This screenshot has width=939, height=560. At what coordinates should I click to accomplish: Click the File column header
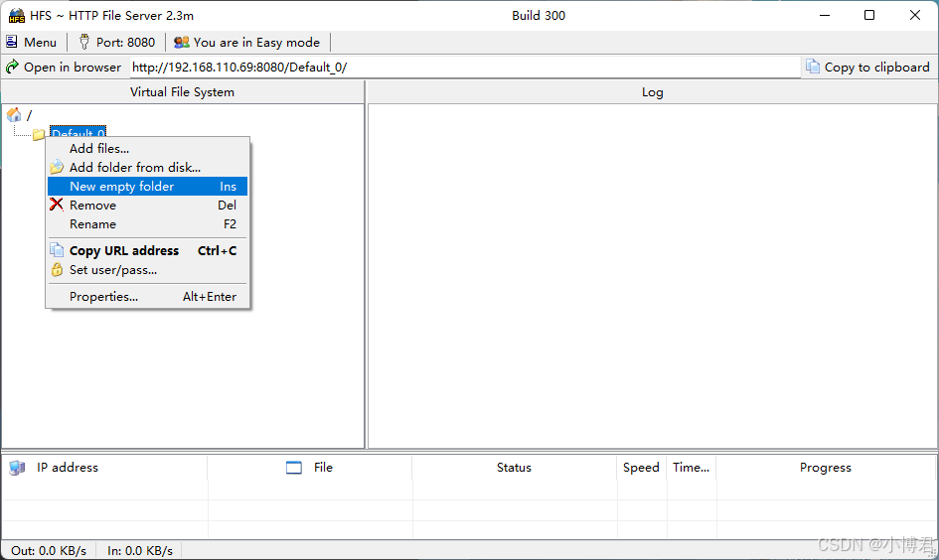pos(310,468)
